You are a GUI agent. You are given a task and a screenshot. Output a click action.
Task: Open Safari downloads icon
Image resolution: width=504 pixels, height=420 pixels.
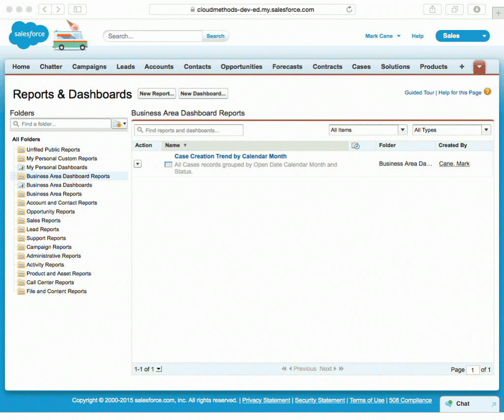[476, 9]
